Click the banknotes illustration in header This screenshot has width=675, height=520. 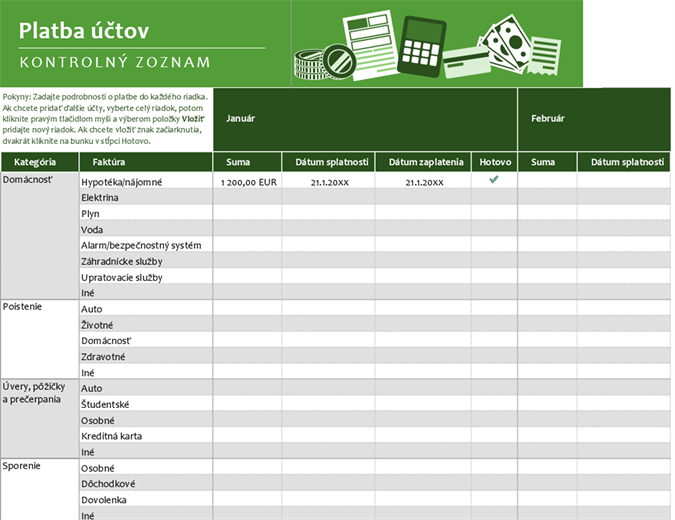tap(506, 43)
